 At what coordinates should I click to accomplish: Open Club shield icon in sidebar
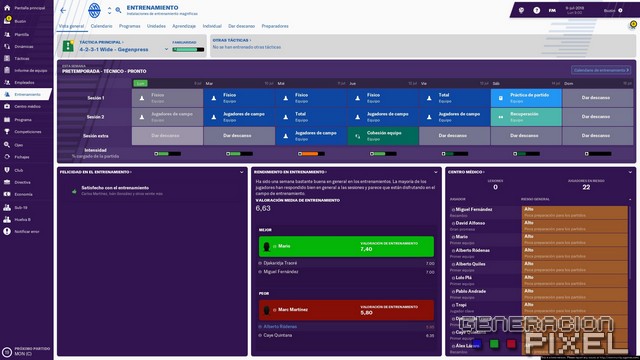click(7, 170)
